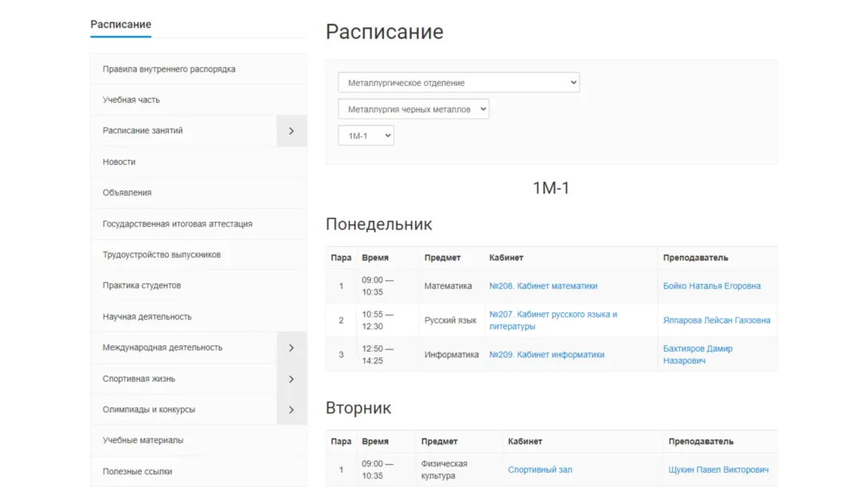Open teacher link Щукин Павел Викторович
Image resolution: width=868 pixels, height=487 pixels.
pyautogui.click(x=718, y=469)
